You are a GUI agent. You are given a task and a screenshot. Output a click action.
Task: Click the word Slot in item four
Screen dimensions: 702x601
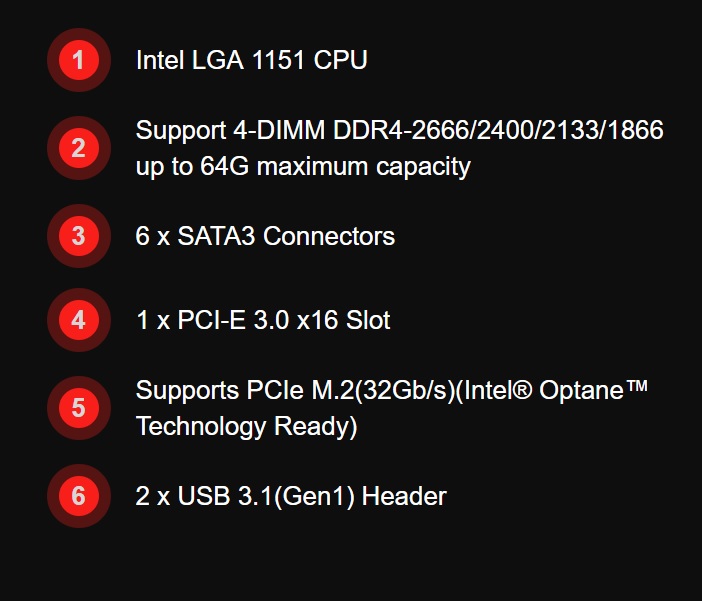(x=368, y=320)
